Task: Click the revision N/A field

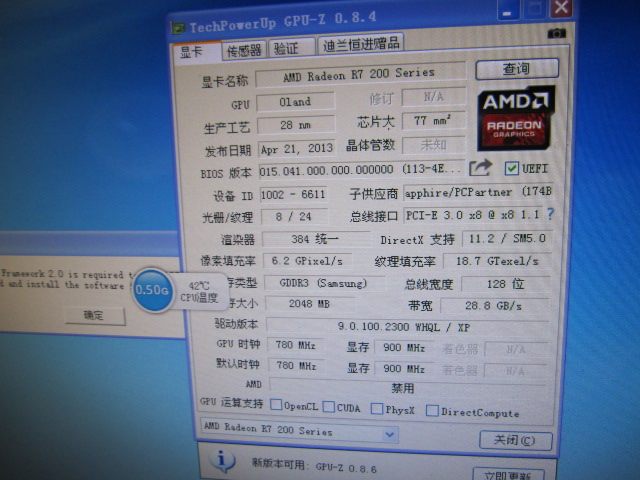Action: pyautogui.click(x=433, y=97)
